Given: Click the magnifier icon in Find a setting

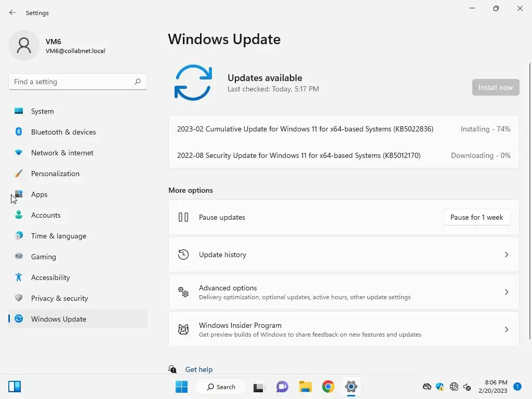Looking at the screenshot, I should pos(137,82).
